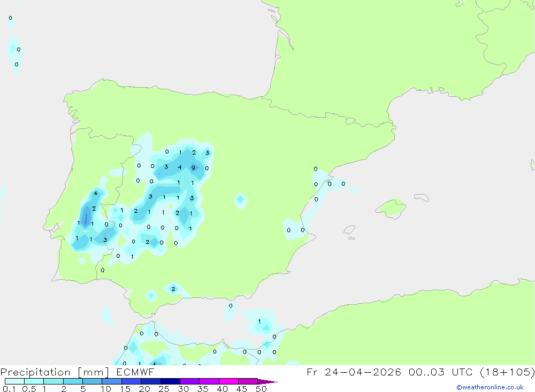Click the "[mm]" unit label
535x392 pixels.
(94, 372)
